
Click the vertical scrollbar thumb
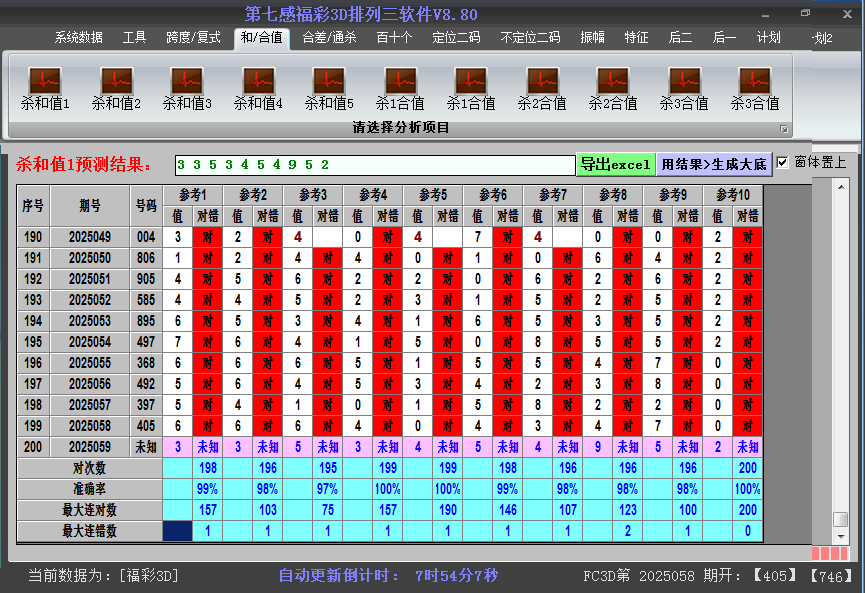tap(841, 520)
